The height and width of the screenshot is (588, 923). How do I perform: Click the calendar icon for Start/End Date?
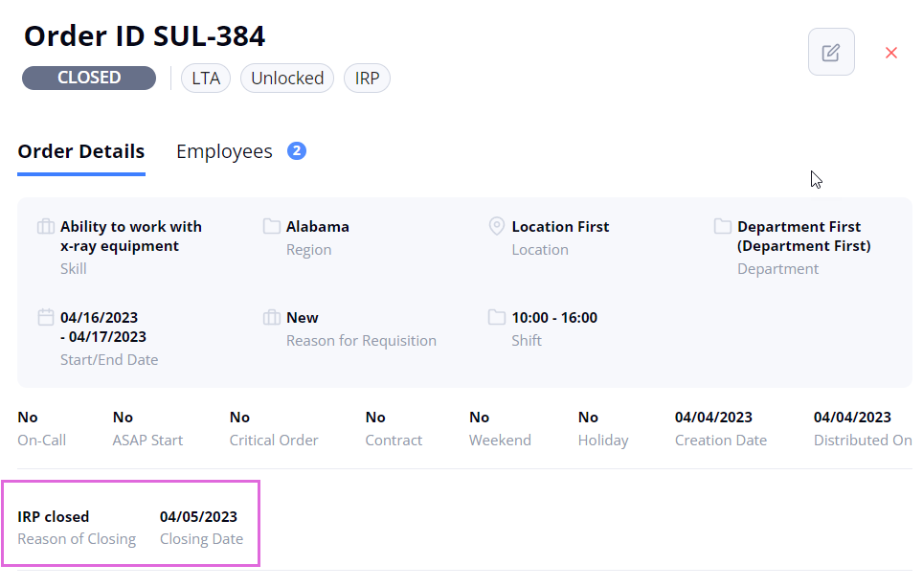[x=46, y=317]
